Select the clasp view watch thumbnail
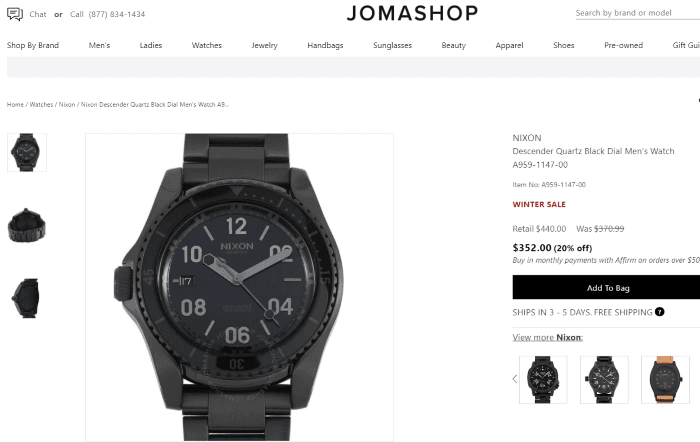Screen dimensions: 700x442 click(x=27, y=225)
